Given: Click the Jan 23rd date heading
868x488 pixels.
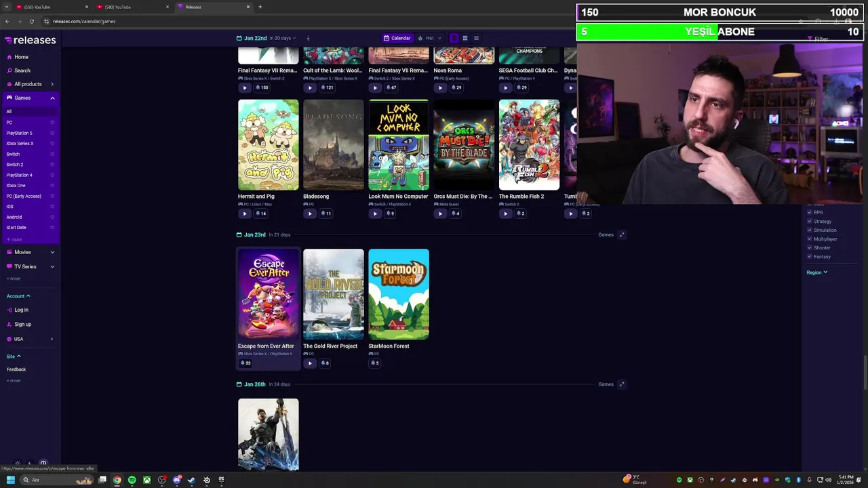Looking at the screenshot, I should coord(254,235).
